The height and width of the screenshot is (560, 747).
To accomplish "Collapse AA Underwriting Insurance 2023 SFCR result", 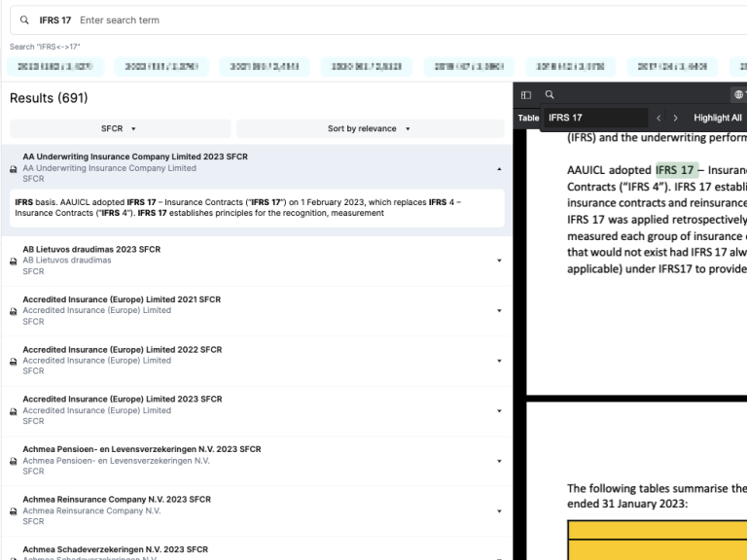I will [499, 169].
